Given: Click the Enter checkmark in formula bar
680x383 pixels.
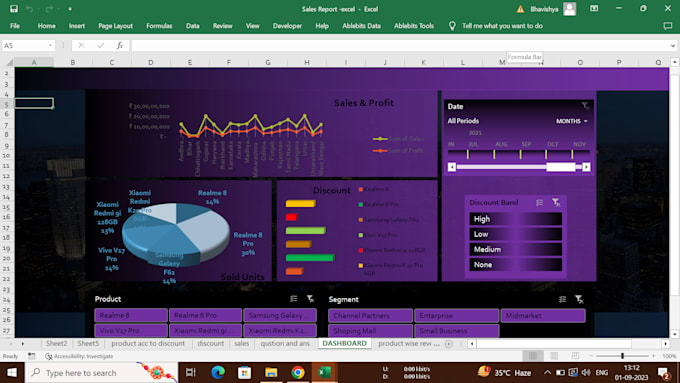Looking at the screenshot, I should (101, 46).
